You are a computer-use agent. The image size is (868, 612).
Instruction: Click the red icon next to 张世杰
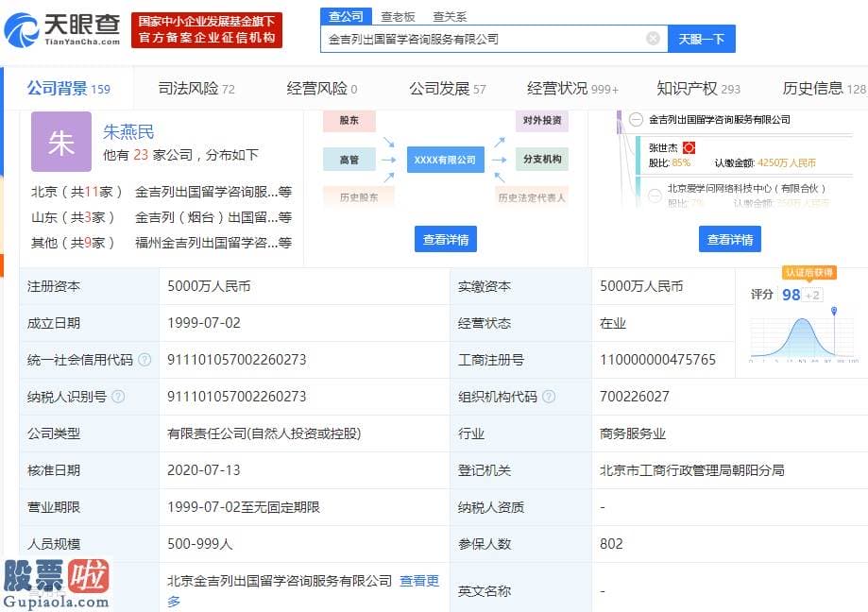coord(689,147)
